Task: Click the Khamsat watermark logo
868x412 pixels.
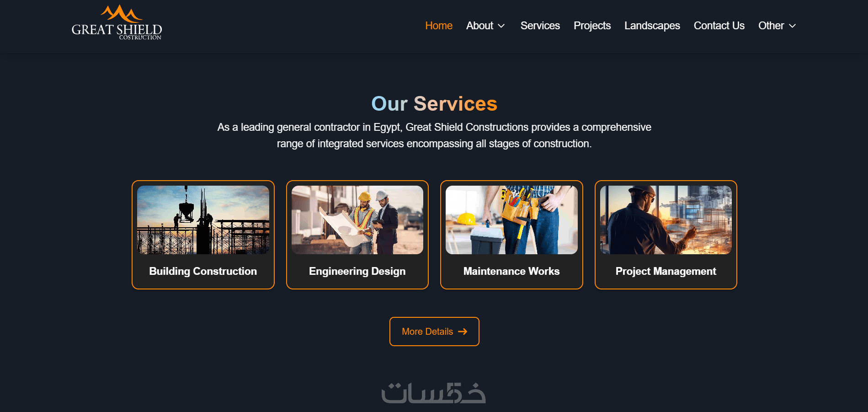Action: 433,393
